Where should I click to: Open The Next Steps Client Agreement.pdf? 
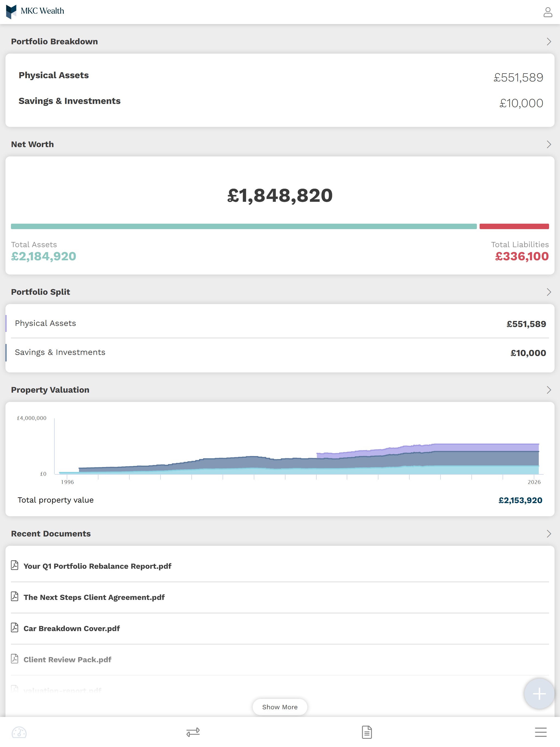94,597
